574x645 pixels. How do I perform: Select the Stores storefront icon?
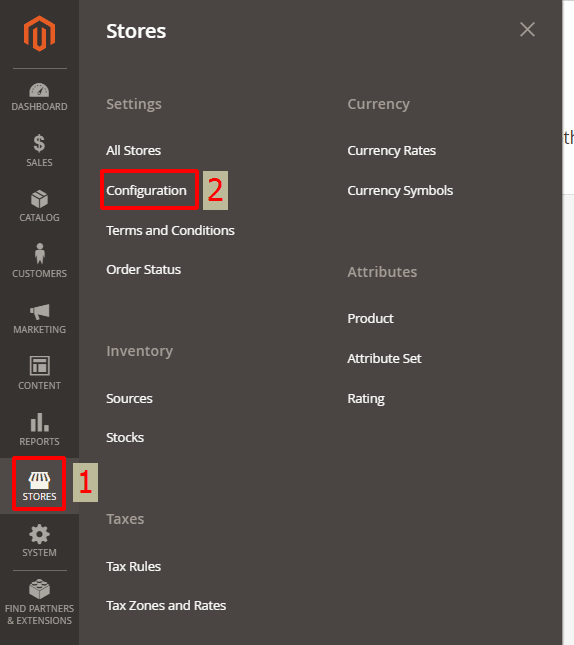pos(39,479)
